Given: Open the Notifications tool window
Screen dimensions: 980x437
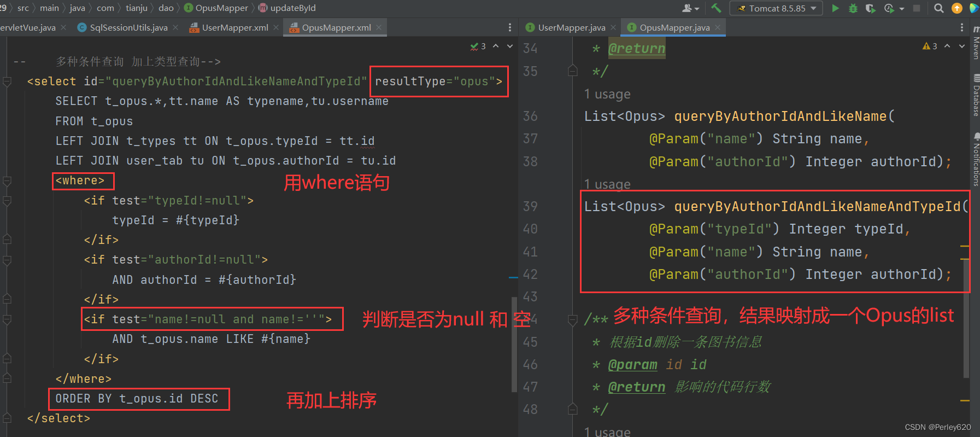Looking at the screenshot, I should [976, 159].
